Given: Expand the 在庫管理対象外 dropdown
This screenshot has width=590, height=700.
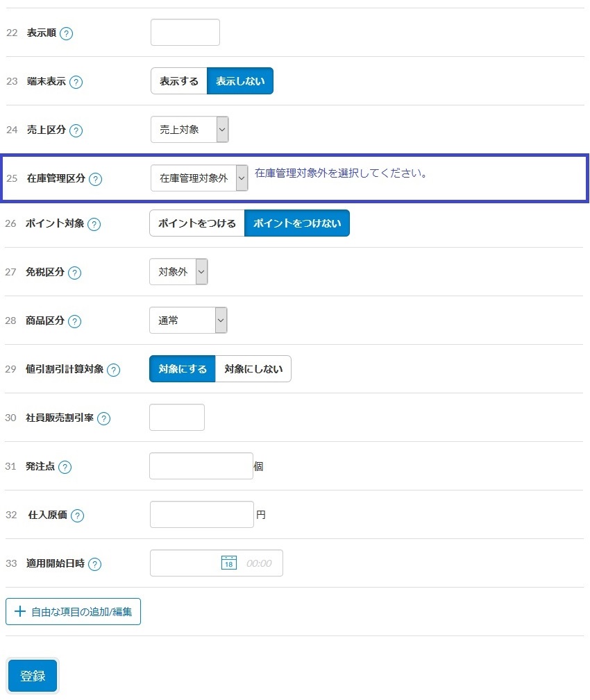Looking at the screenshot, I should click(x=199, y=178).
